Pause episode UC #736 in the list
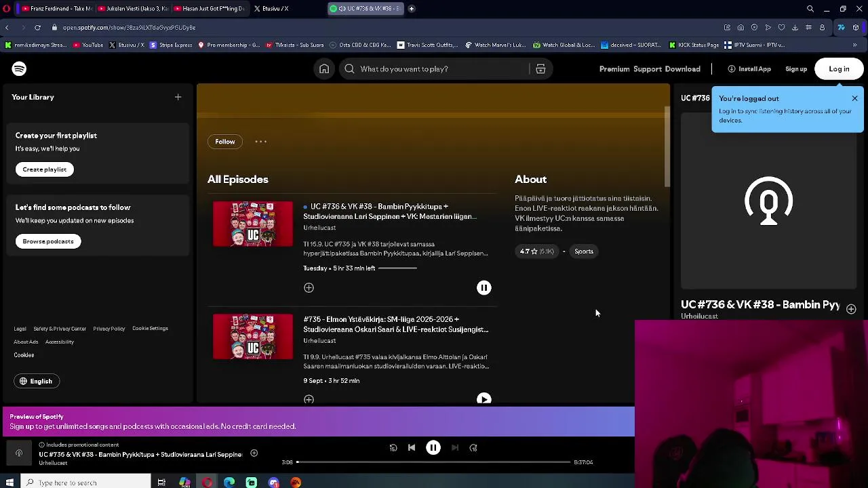The width and height of the screenshot is (868, 488). click(484, 288)
